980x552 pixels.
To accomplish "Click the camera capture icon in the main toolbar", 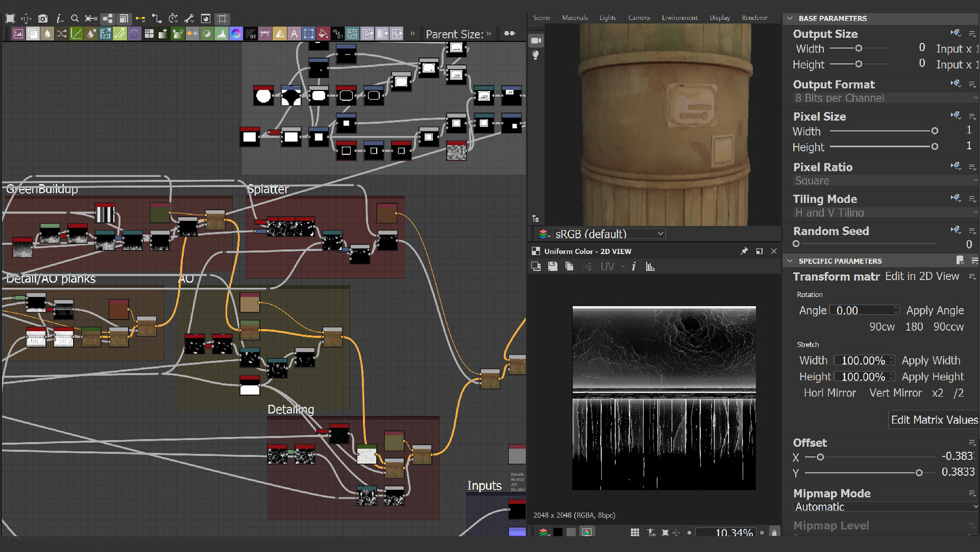I will [42, 19].
